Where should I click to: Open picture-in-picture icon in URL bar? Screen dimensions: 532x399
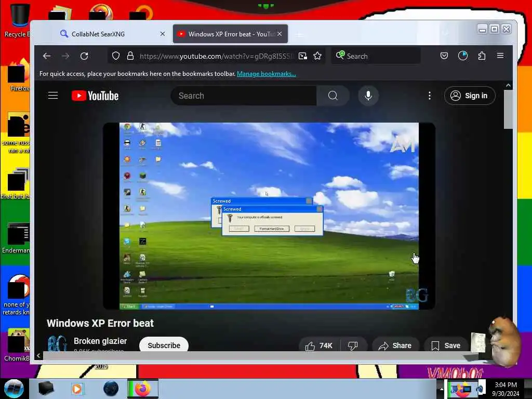pos(303,56)
